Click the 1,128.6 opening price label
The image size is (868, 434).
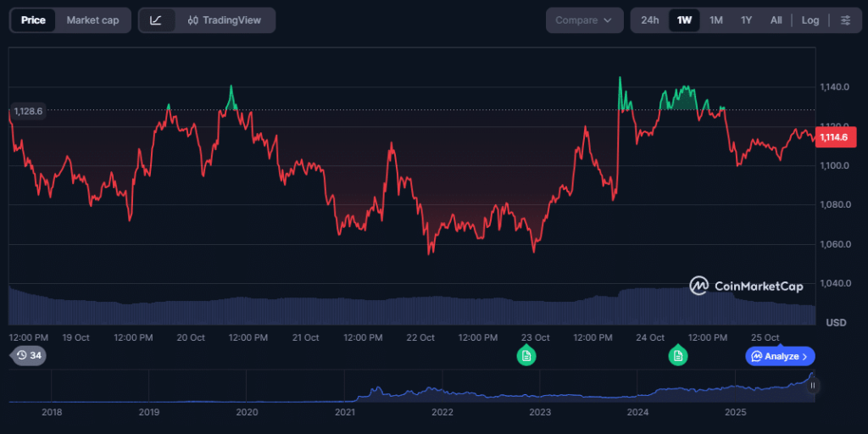point(28,111)
